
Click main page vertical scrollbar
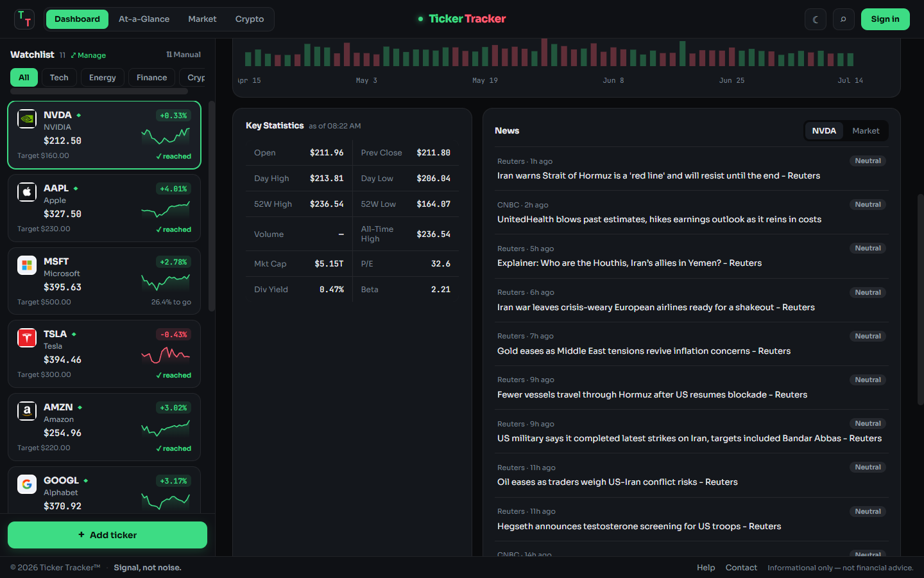(921, 299)
